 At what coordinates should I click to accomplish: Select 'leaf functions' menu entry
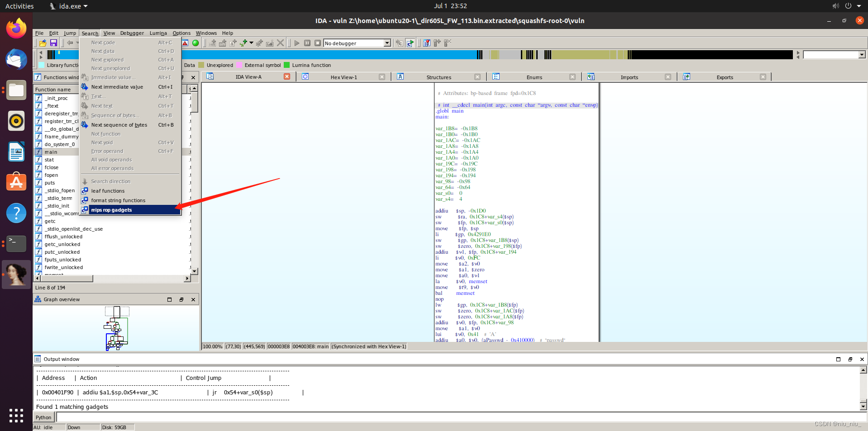click(130, 191)
